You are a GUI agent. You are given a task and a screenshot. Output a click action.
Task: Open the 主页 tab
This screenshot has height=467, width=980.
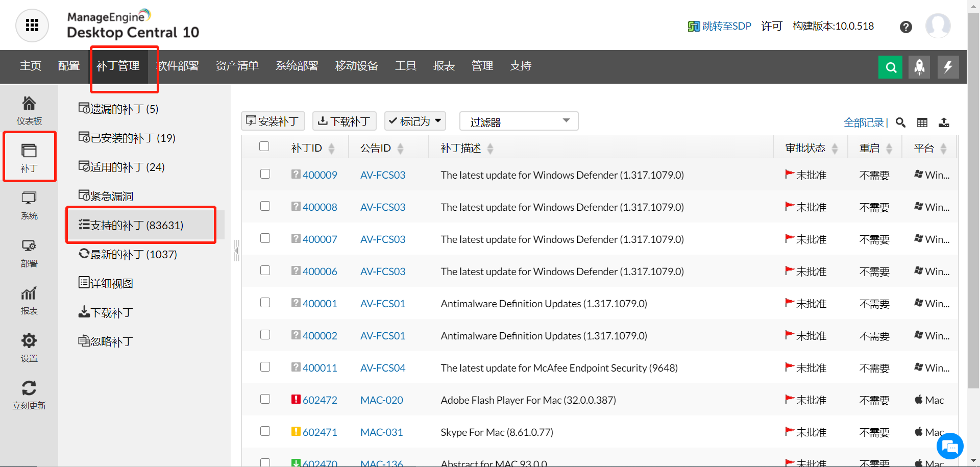[31, 66]
